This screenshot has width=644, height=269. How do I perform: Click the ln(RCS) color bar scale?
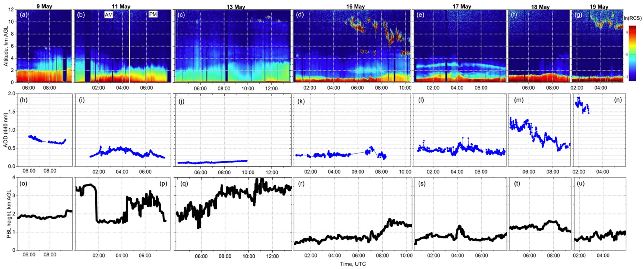click(632, 53)
